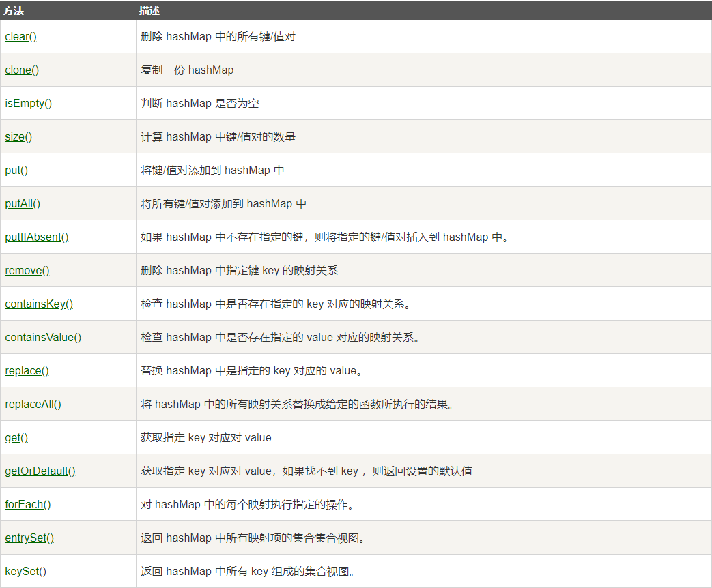Open the clone() method link
This screenshot has width=712, height=588.
(x=22, y=70)
